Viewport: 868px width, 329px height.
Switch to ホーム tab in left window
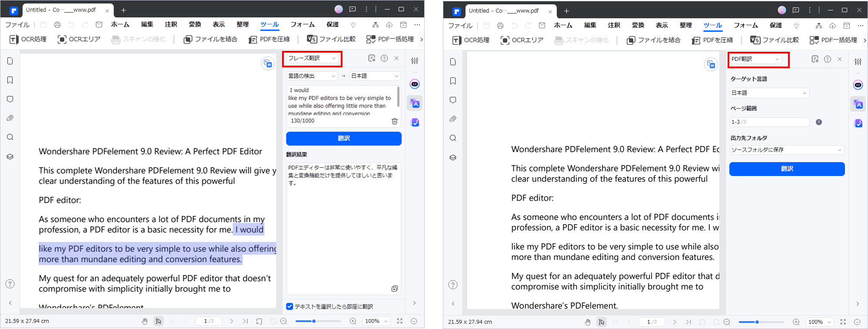120,25
